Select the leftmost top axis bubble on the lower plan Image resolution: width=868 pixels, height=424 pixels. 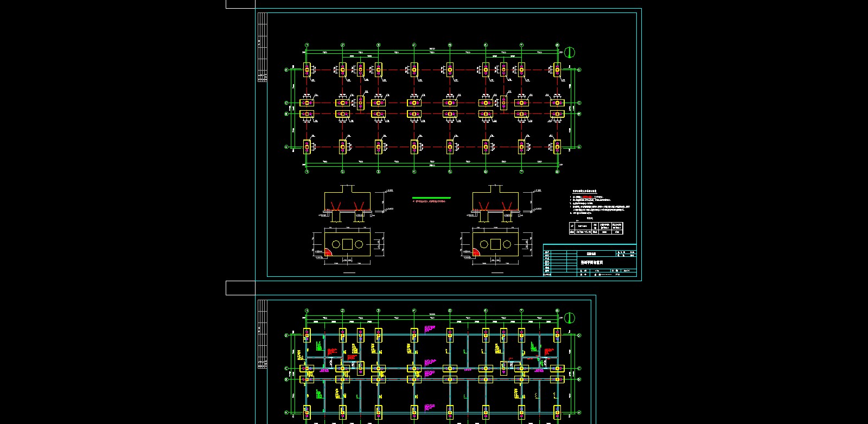tap(307, 311)
